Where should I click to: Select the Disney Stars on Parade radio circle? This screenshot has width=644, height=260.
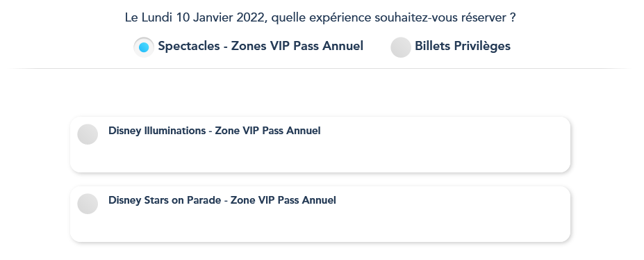pos(88,204)
